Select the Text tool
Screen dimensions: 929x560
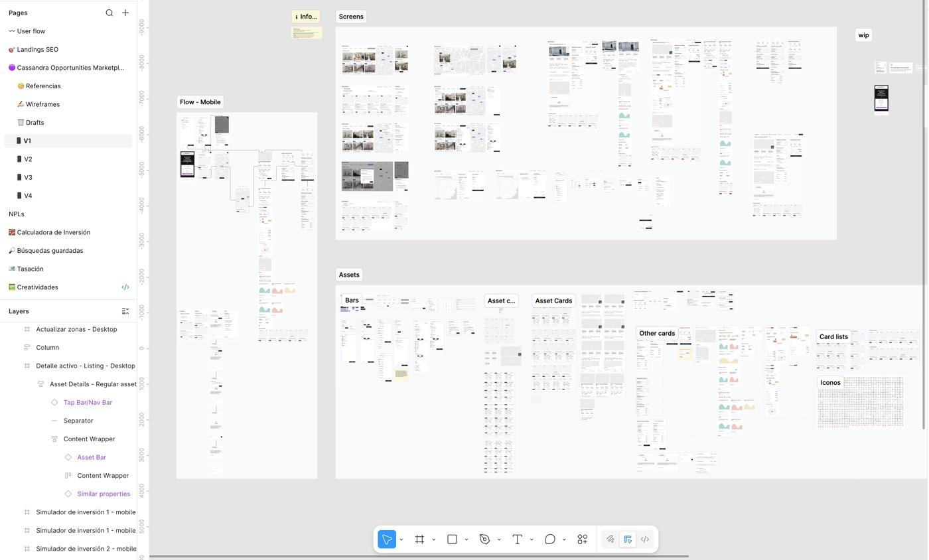point(517,539)
